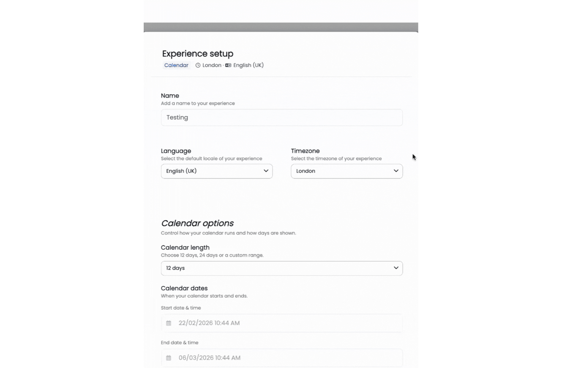Expand the Language dropdown chevron

pos(266,171)
